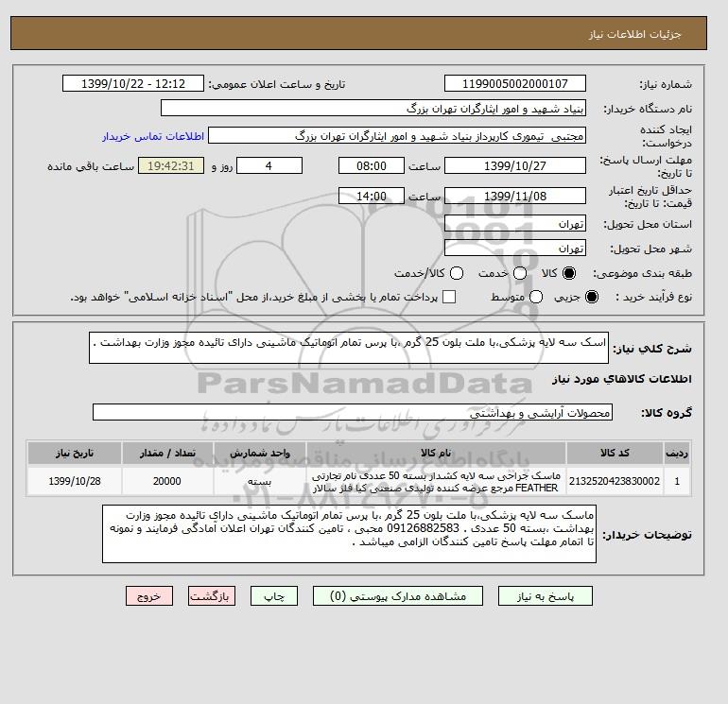This screenshot has width=728, height=704.
Task: Click the need number field 1199005002000107
Action: [515, 83]
